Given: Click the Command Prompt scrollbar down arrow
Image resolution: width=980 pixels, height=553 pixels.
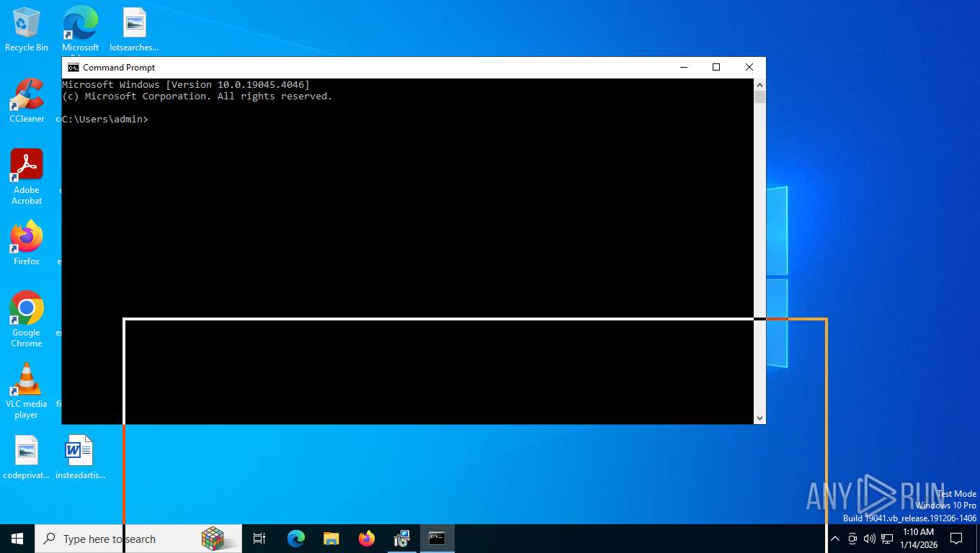Looking at the screenshot, I should tap(759, 418).
